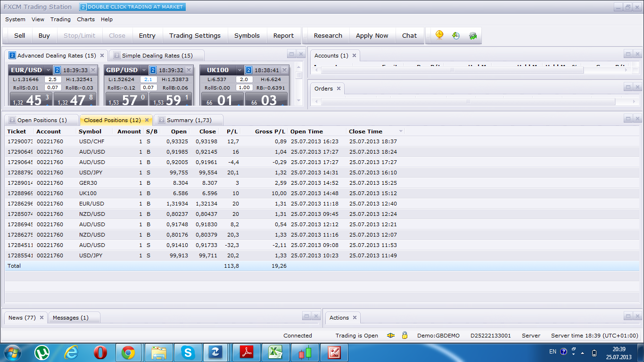Close the Closed Positions tab
644x362 pixels.
click(x=147, y=120)
